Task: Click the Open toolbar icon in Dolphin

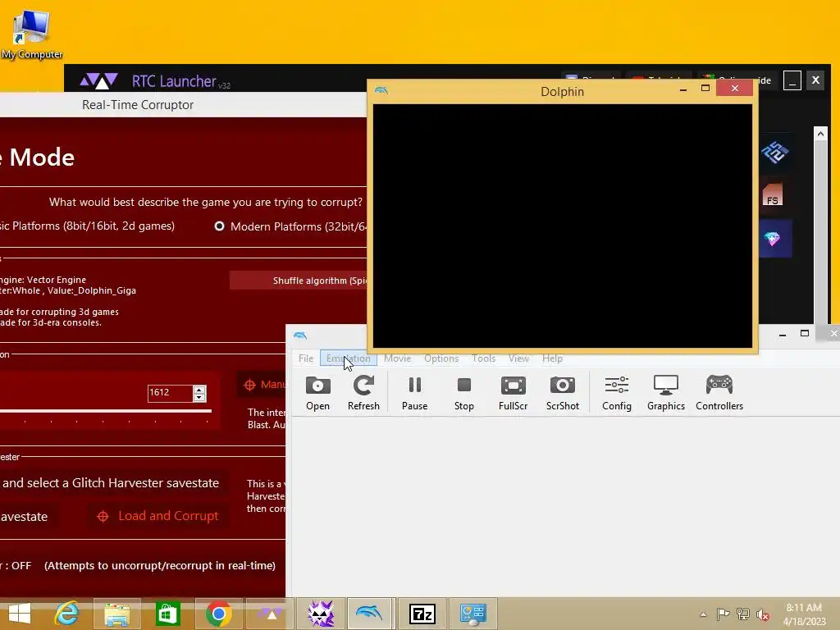Action: pos(317,393)
